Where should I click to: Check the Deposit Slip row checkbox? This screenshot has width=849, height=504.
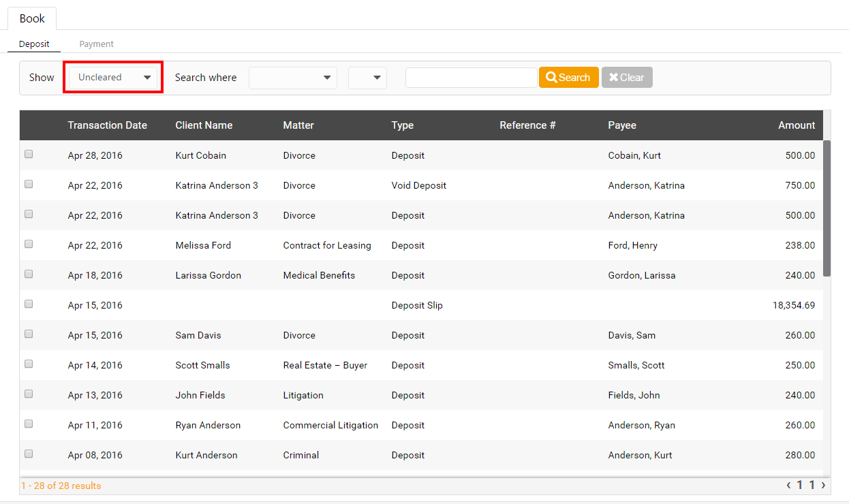29,304
